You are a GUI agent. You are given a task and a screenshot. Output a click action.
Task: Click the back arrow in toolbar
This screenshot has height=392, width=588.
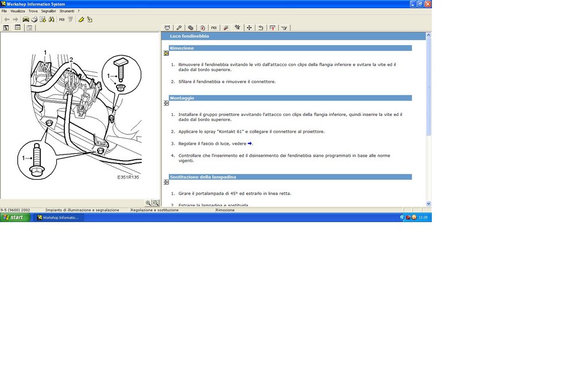tap(7, 20)
